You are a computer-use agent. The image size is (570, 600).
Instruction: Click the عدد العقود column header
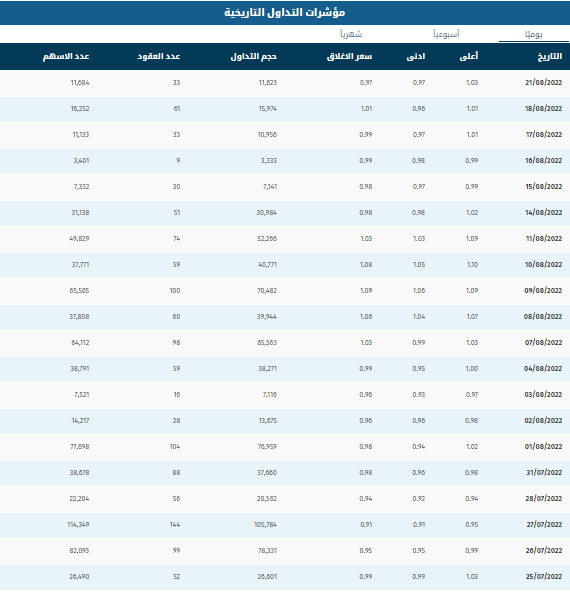159,56
